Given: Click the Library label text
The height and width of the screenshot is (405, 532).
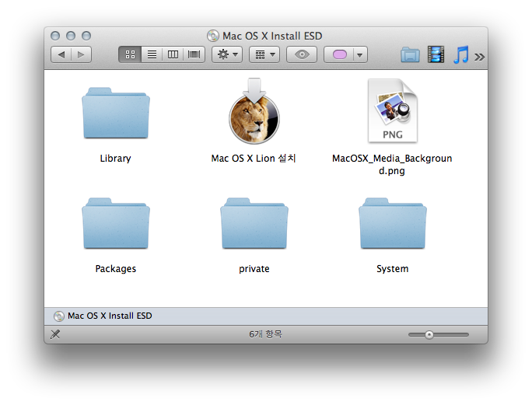Looking at the screenshot, I should click(x=115, y=159).
